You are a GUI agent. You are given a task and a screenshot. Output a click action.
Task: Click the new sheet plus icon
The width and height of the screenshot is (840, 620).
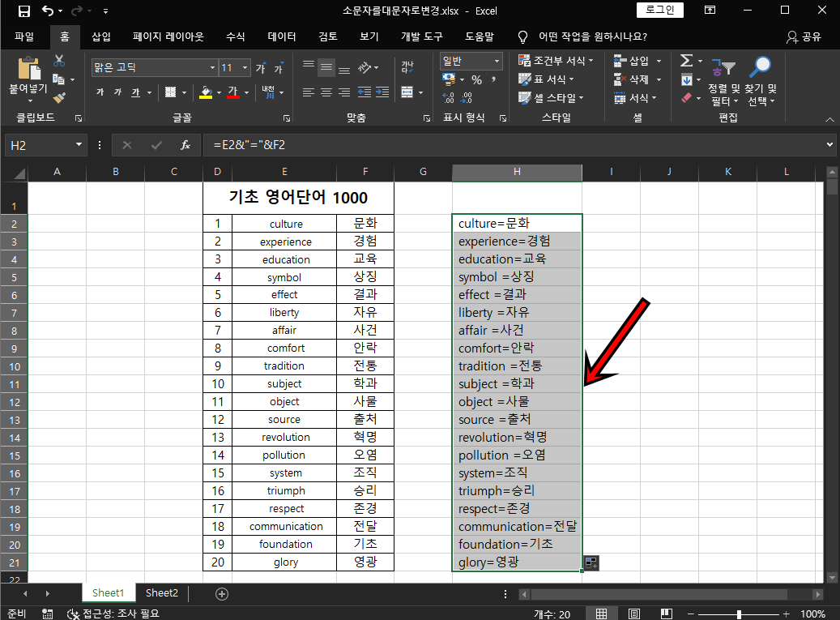[222, 594]
